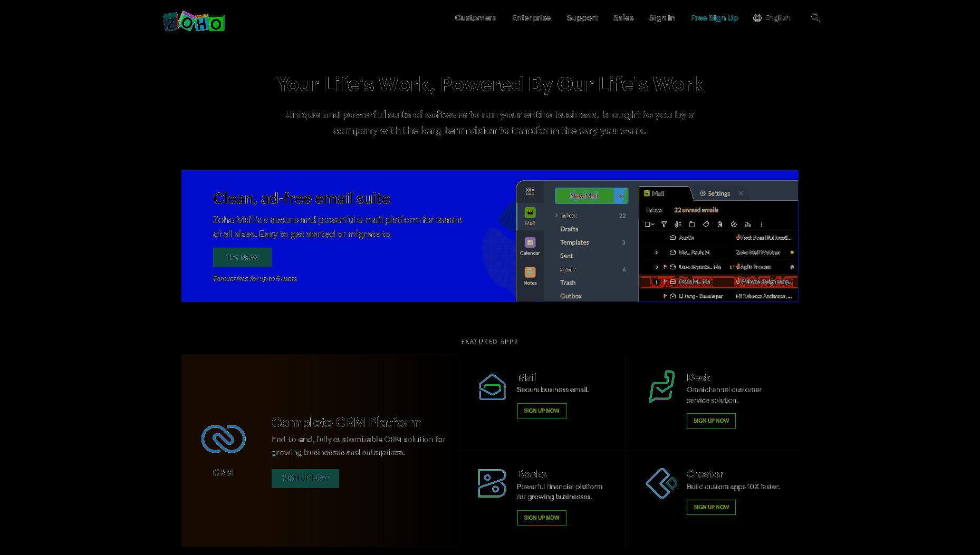Click the TRY NOW button
980x555 pixels.
(x=242, y=257)
